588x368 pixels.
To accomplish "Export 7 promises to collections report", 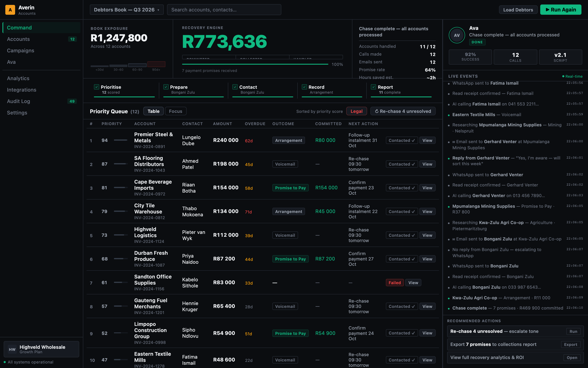I will tap(570, 344).
